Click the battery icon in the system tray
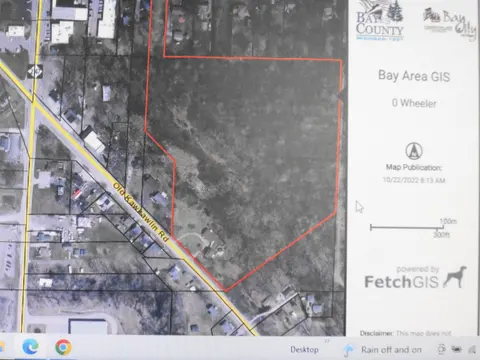Screen dimensions: 480x360 456,349
